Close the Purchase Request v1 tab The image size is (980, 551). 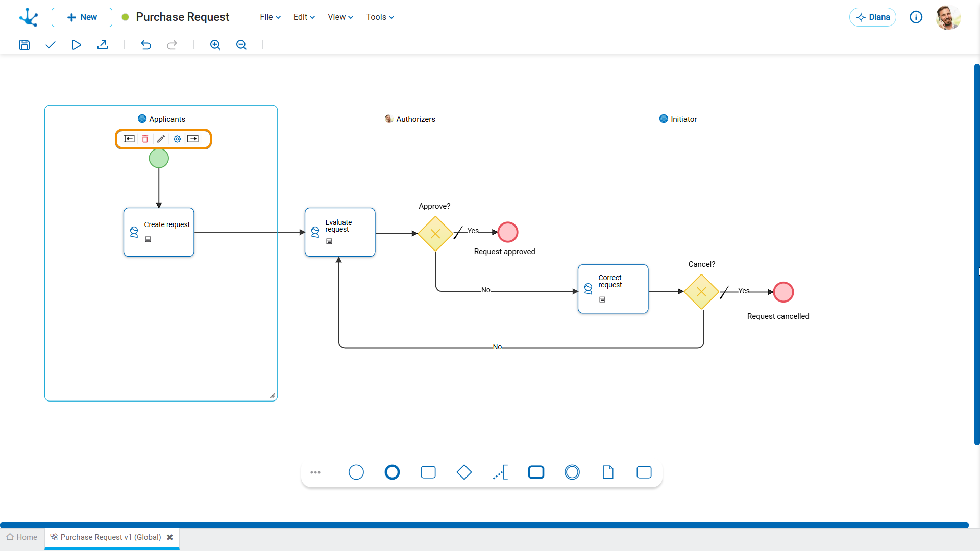click(x=170, y=537)
